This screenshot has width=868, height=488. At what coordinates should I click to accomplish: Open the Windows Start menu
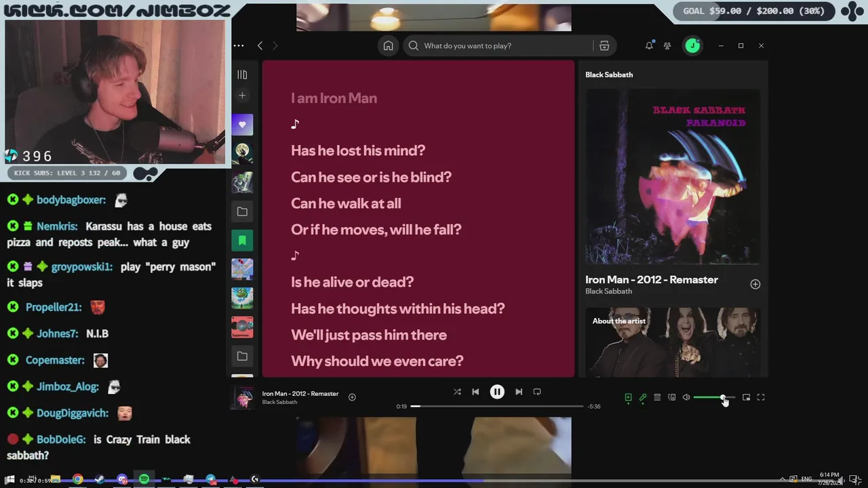[9, 480]
